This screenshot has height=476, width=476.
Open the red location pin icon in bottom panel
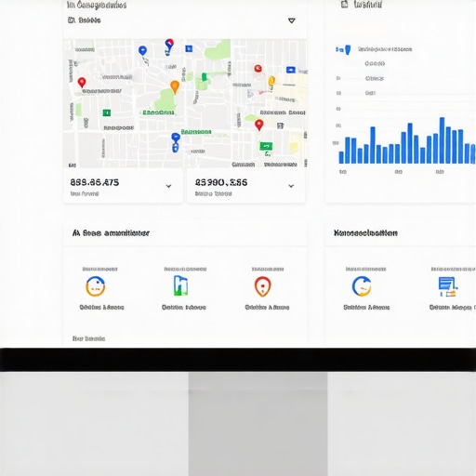click(x=263, y=286)
